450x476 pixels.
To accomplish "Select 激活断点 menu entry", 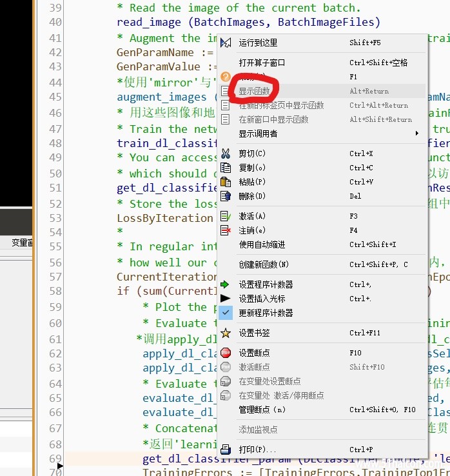I will (322, 367).
